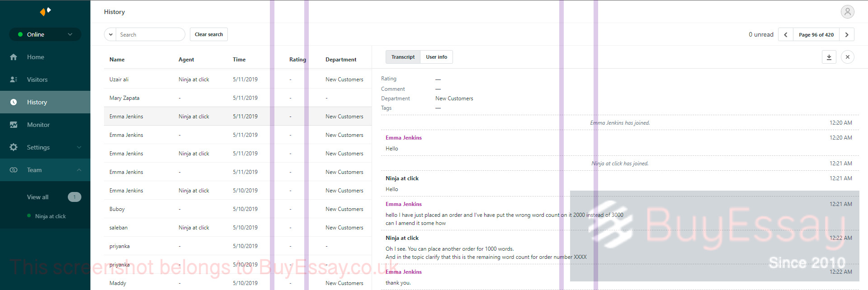The height and width of the screenshot is (290, 868).
Task: Click the Monitor chart icon
Action: pos(14,125)
